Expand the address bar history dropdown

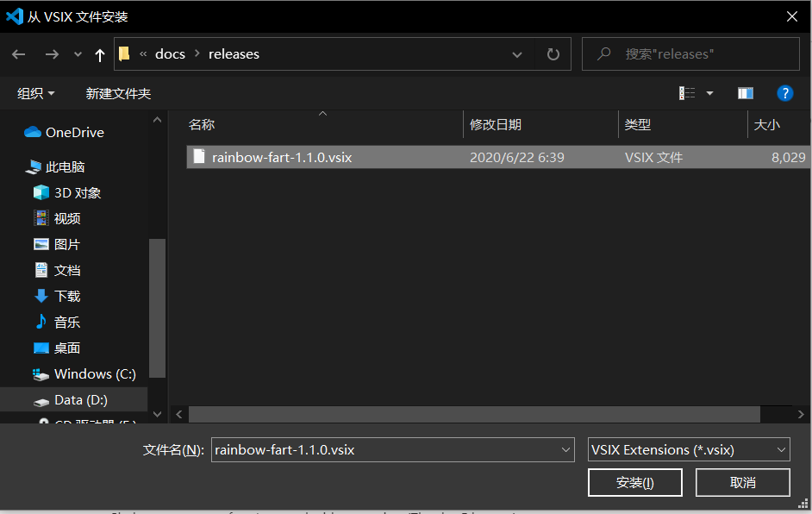pos(516,54)
